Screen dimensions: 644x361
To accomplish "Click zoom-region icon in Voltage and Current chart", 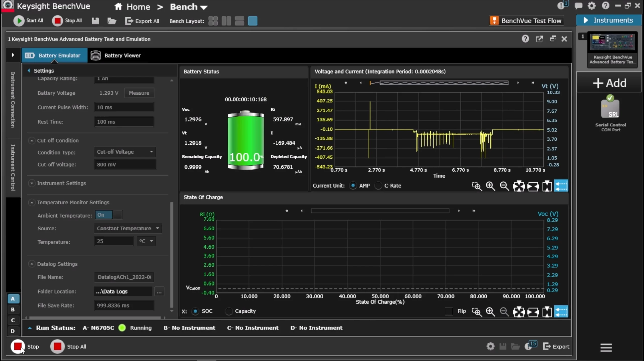I will 477,186.
